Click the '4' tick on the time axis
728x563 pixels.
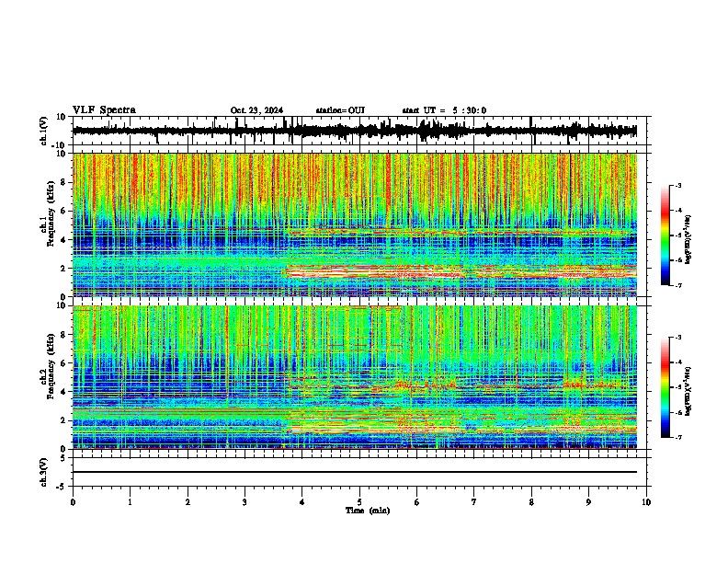302,502
